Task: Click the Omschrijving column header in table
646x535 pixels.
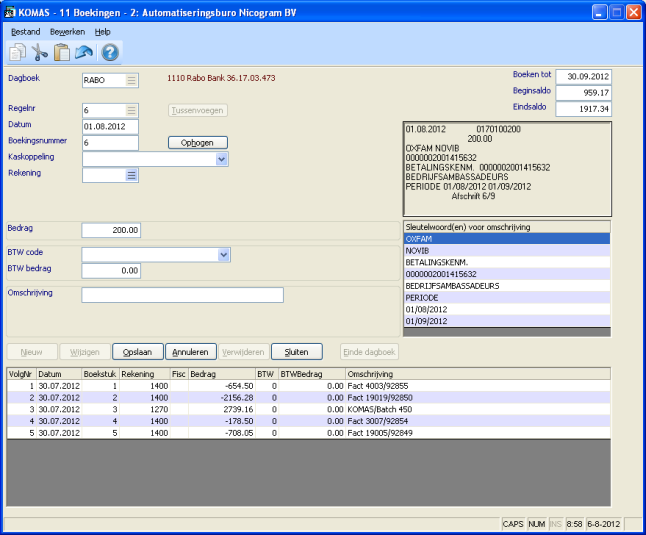Action: (x=478, y=374)
